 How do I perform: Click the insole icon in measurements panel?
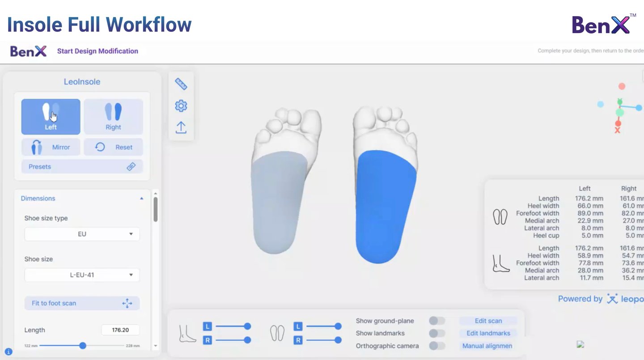click(x=500, y=217)
